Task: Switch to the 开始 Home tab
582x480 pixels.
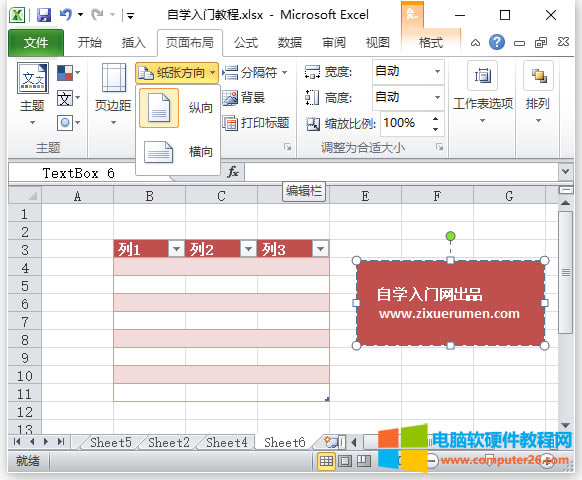Action: [89, 43]
